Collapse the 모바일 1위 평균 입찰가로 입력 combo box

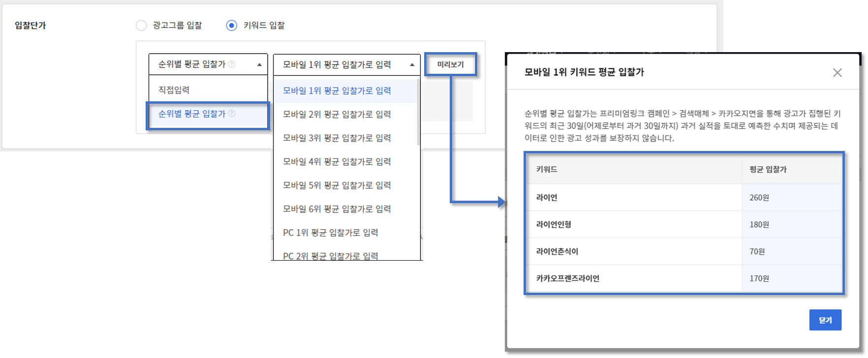347,64
